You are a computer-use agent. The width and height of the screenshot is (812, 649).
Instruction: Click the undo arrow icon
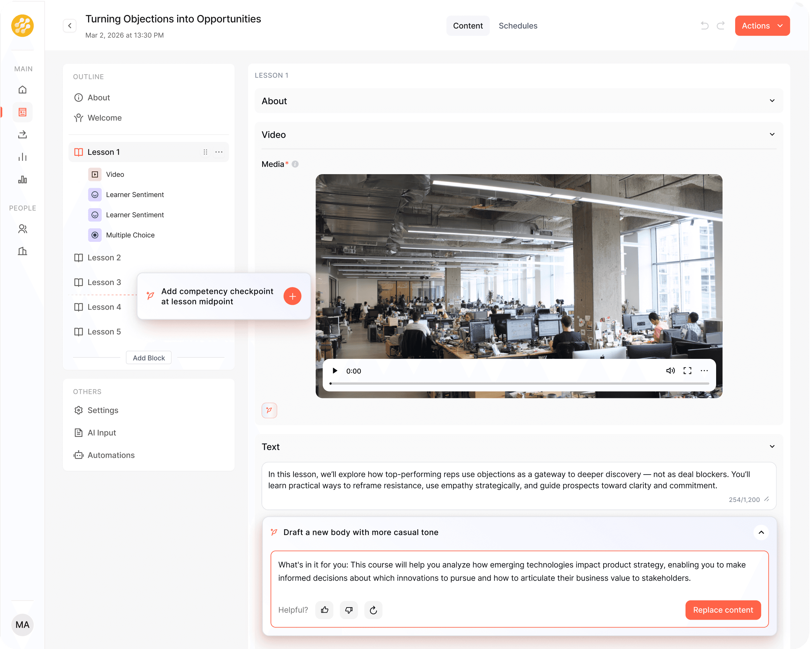pos(705,26)
